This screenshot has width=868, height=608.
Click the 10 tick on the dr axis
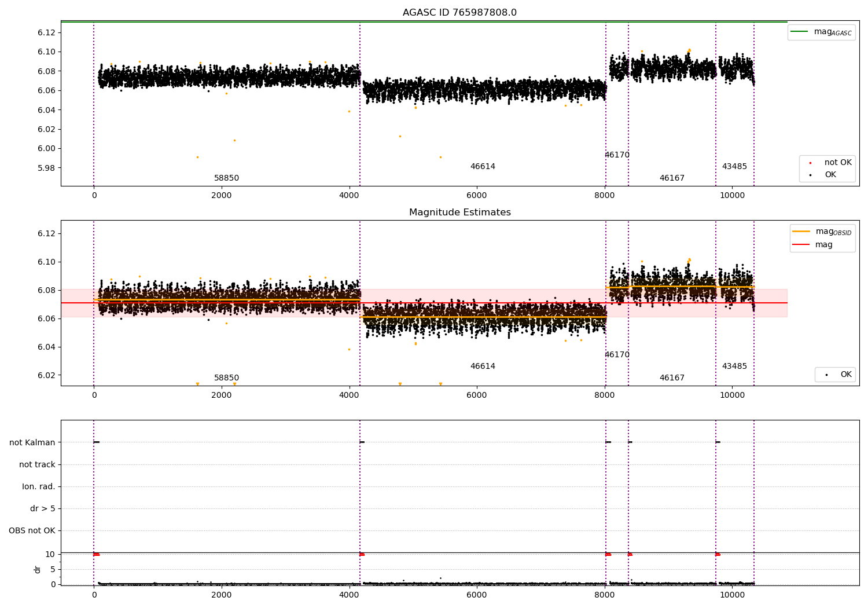pyautogui.click(x=50, y=554)
